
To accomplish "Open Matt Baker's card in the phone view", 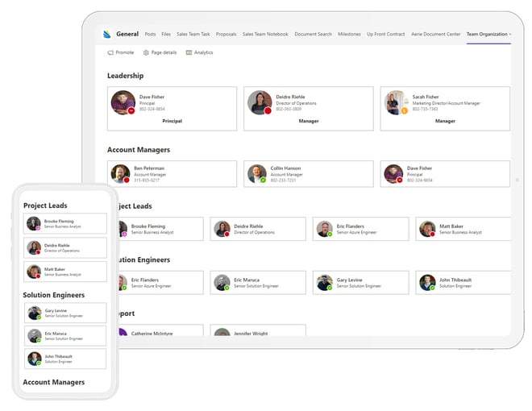I will click(65, 272).
